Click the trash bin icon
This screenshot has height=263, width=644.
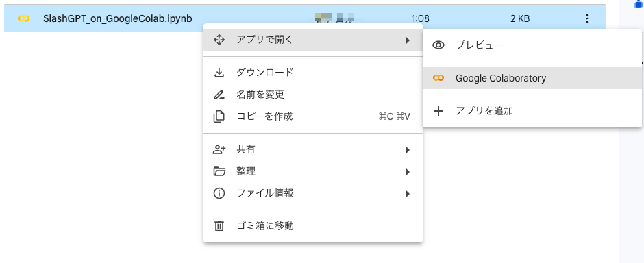coord(219,226)
